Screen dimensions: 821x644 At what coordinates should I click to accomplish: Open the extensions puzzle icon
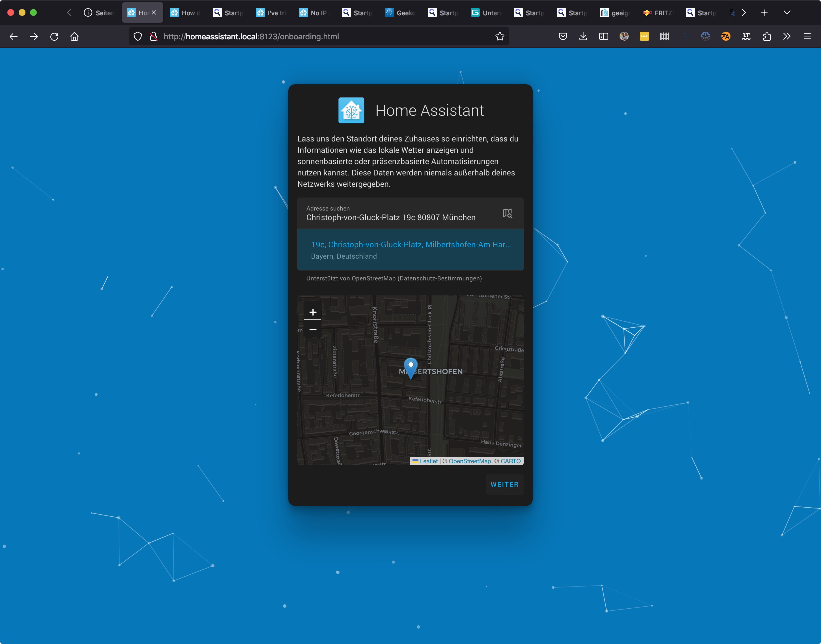click(x=766, y=37)
